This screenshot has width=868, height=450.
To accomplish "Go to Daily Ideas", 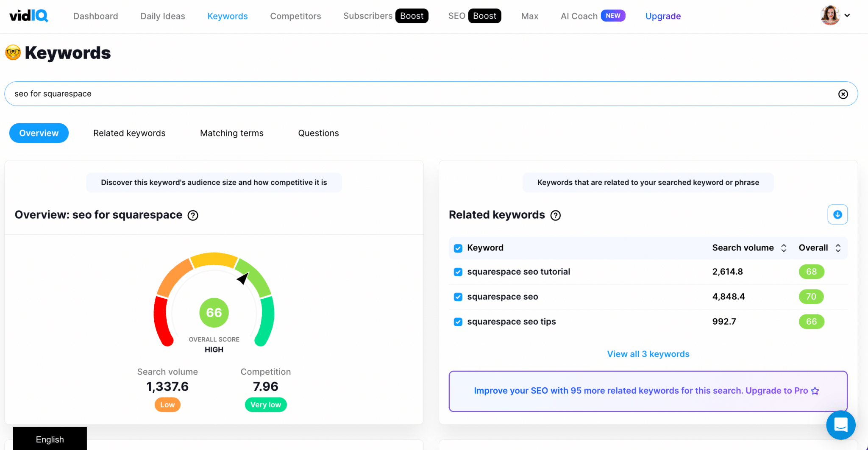I will pyautogui.click(x=163, y=16).
